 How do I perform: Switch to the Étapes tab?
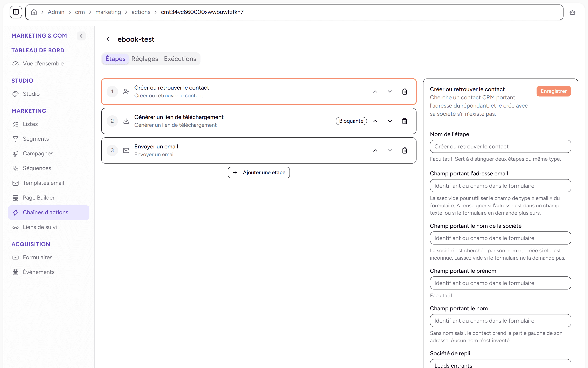click(115, 59)
